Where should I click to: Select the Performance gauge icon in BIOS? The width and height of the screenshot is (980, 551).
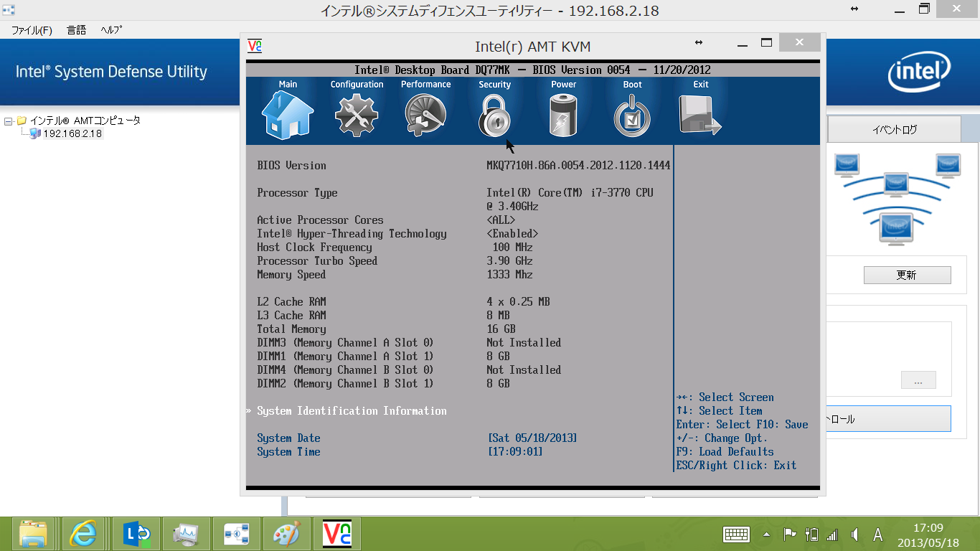[x=425, y=115]
